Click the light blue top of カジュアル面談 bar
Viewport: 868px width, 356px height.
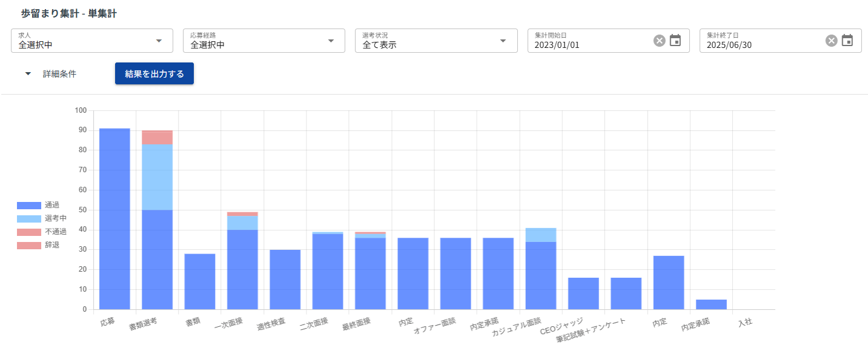[x=541, y=235]
